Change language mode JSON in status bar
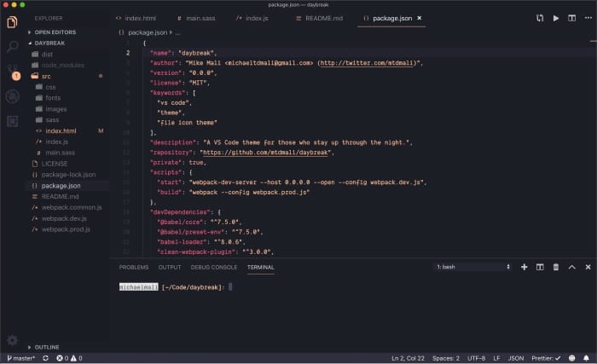The image size is (597, 364). tap(516, 358)
